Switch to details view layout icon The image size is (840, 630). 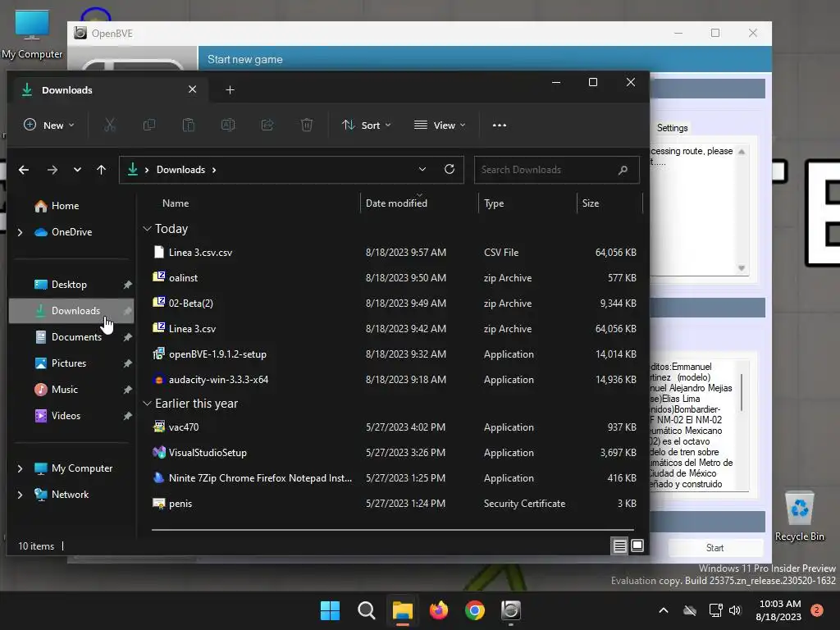tap(620, 546)
